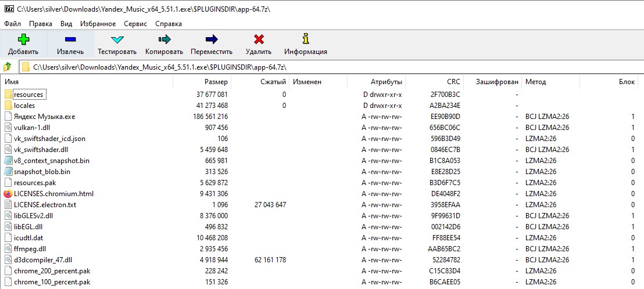Click the icudtl.dat file icon
This screenshot has width=644, height=289.
point(8,237)
